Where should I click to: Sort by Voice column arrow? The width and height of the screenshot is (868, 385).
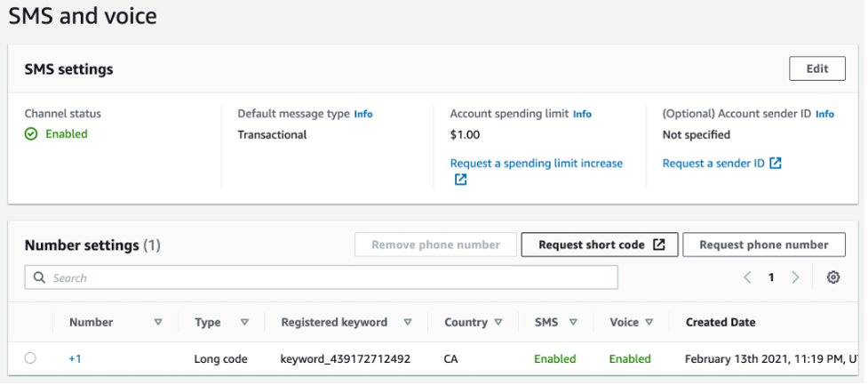(x=649, y=323)
